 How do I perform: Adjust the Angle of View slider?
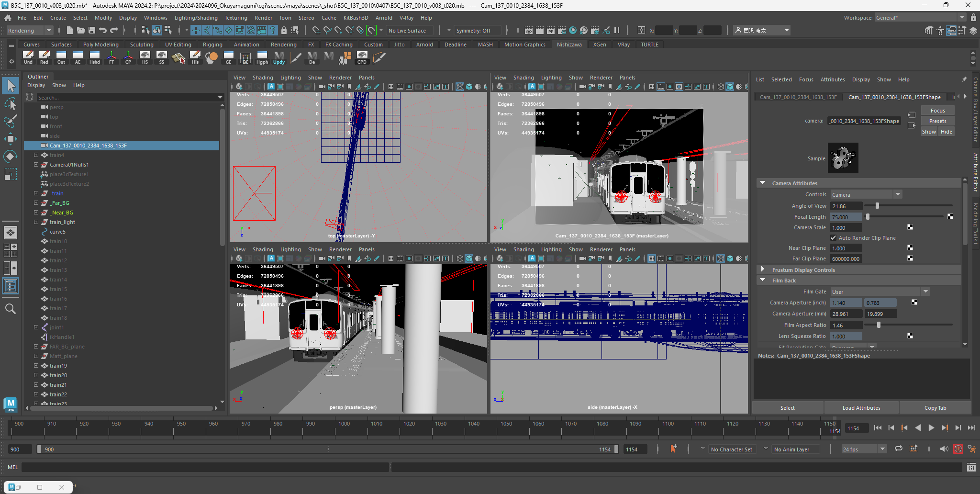tap(877, 206)
